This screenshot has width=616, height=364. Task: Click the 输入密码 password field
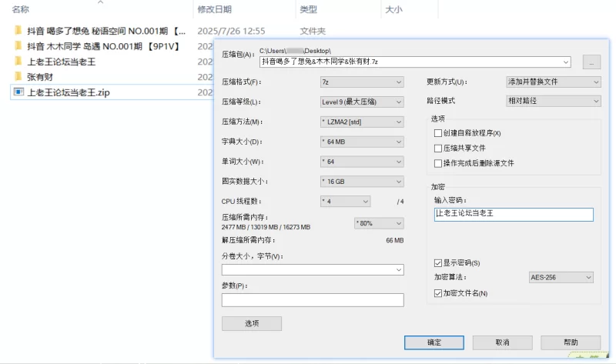click(x=514, y=215)
